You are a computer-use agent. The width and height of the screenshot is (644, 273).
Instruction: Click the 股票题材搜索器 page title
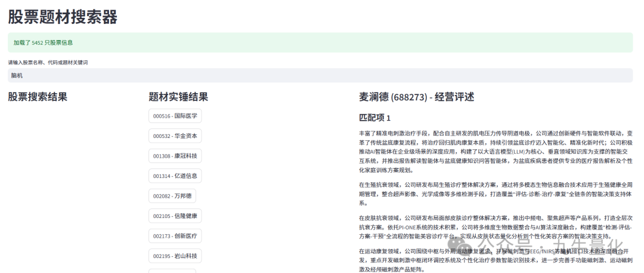[x=63, y=17]
